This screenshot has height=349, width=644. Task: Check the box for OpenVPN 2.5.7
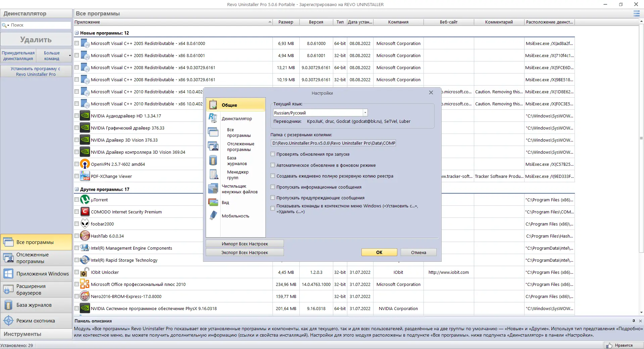(x=77, y=164)
